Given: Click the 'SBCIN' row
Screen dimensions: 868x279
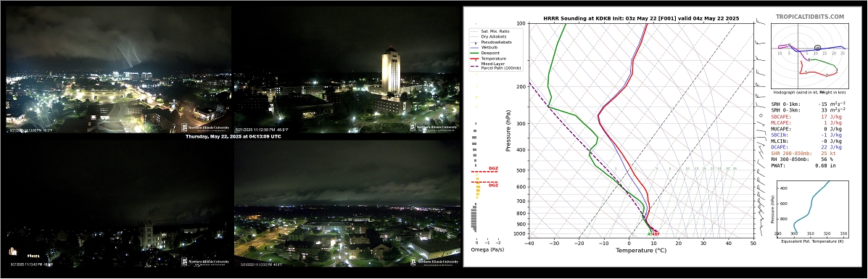Looking at the screenshot, I should 806,135.
